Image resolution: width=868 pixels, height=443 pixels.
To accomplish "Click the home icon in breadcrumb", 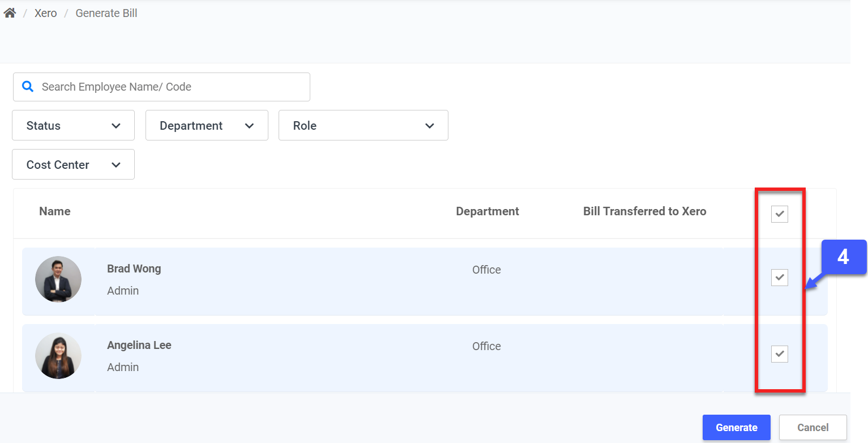I will point(10,13).
